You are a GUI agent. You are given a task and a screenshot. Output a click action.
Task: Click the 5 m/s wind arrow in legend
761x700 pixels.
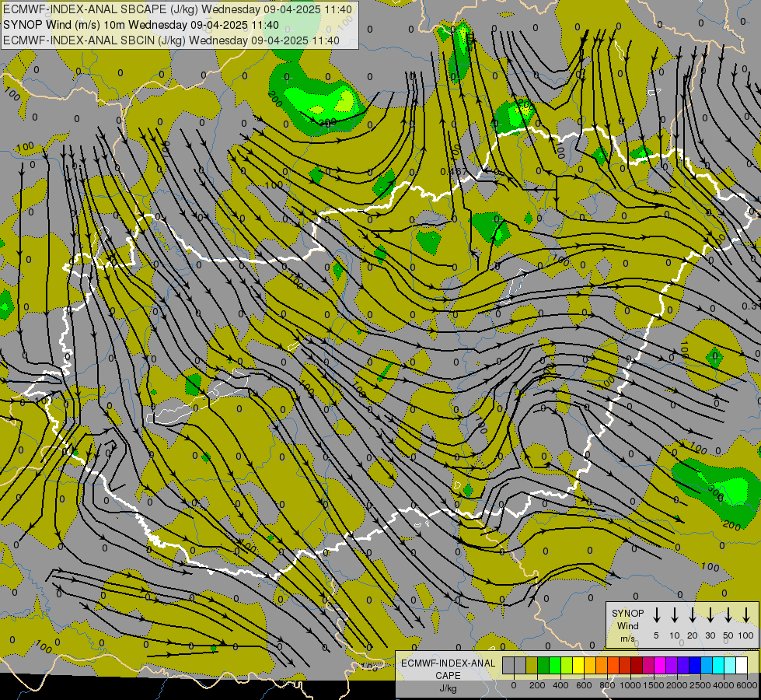tap(656, 614)
